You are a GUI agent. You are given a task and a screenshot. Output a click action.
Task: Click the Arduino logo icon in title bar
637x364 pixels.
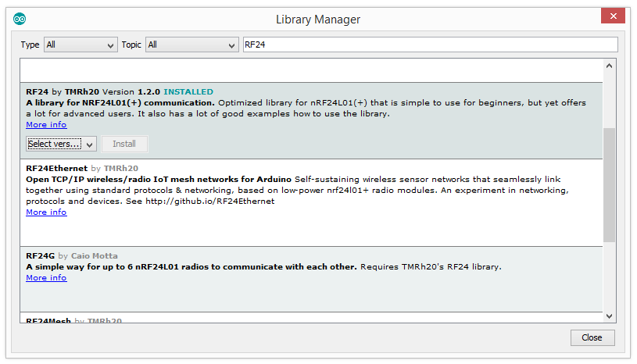[20, 19]
